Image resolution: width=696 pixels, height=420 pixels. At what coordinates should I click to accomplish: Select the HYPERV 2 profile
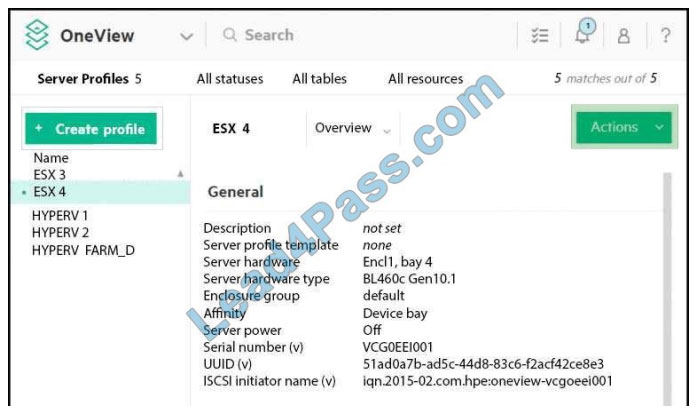[x=60, y=233]
